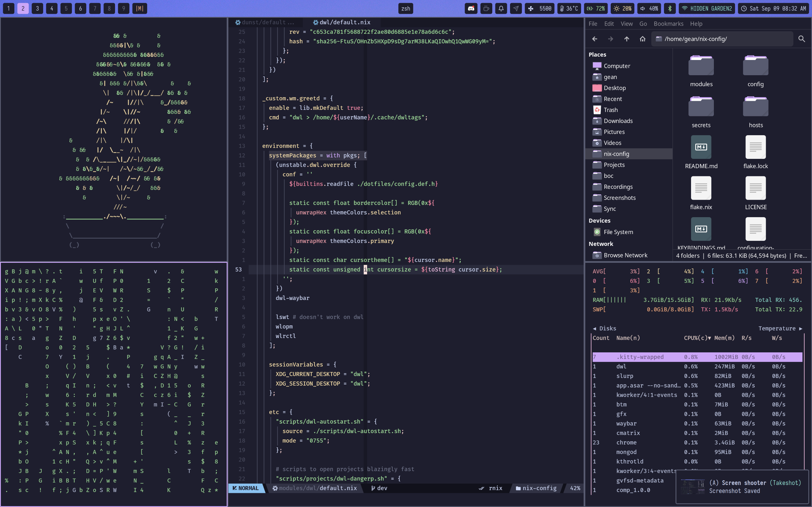Toggle the monocle layout indicator |M|
Viewport: 812px width, 507px height.
140,8
